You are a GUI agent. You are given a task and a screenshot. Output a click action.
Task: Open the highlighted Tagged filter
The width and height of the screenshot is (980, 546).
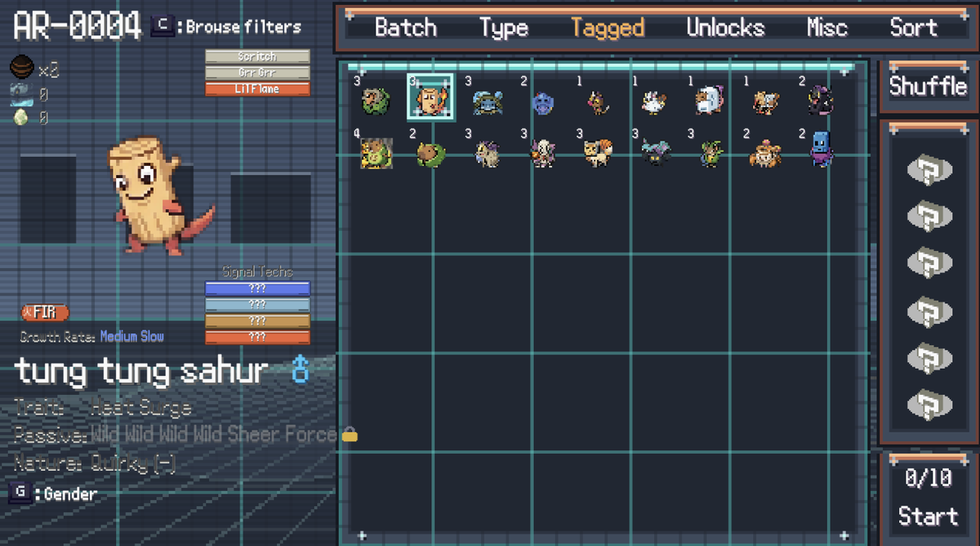pyautogui.click(x=608, y=28)
